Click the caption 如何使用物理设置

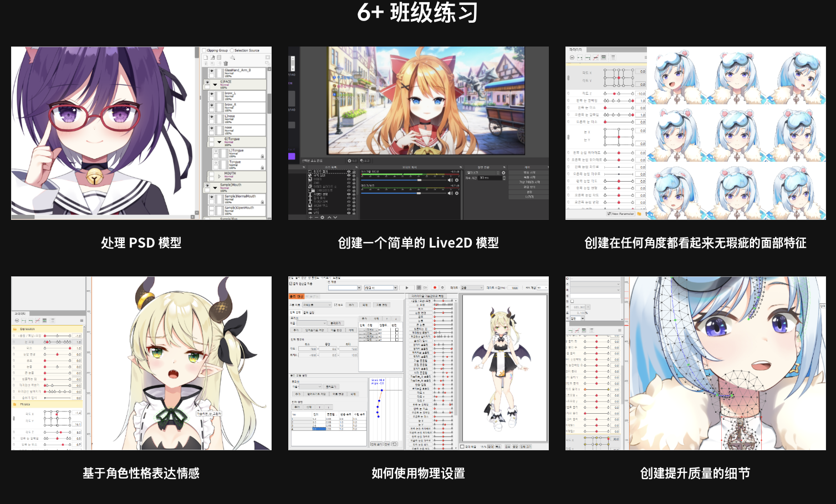[x=419, y=473]
